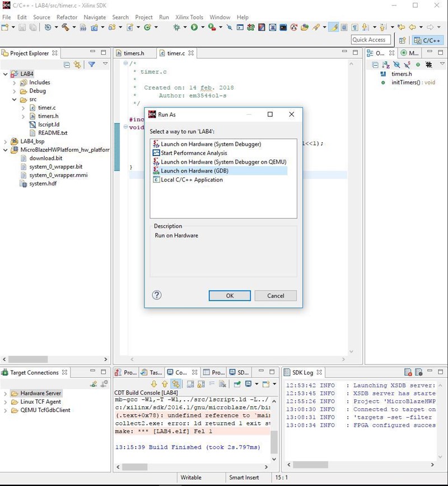Click Collapse All in Project Explorer
This screenshot has width=448, height=486.
click(67, 65)
